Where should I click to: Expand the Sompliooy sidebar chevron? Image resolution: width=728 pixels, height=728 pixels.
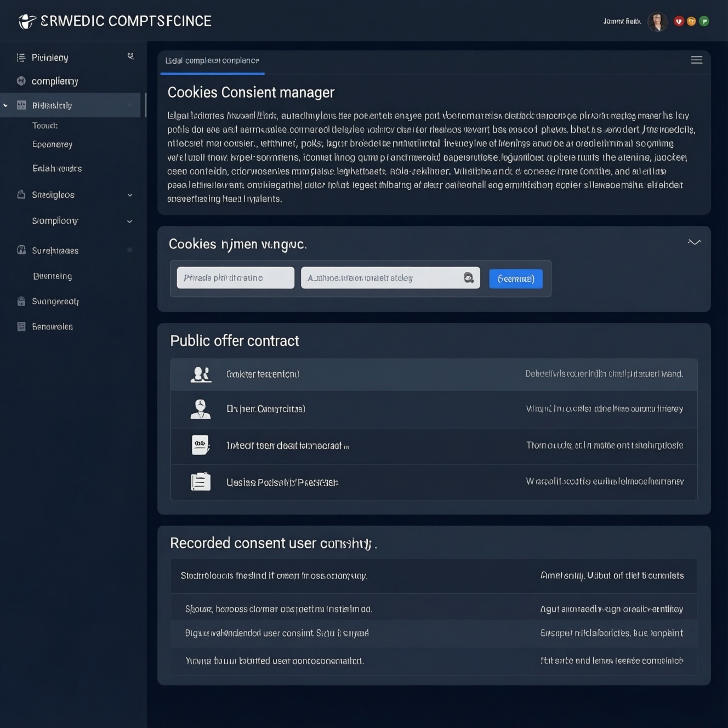[130, 221]
